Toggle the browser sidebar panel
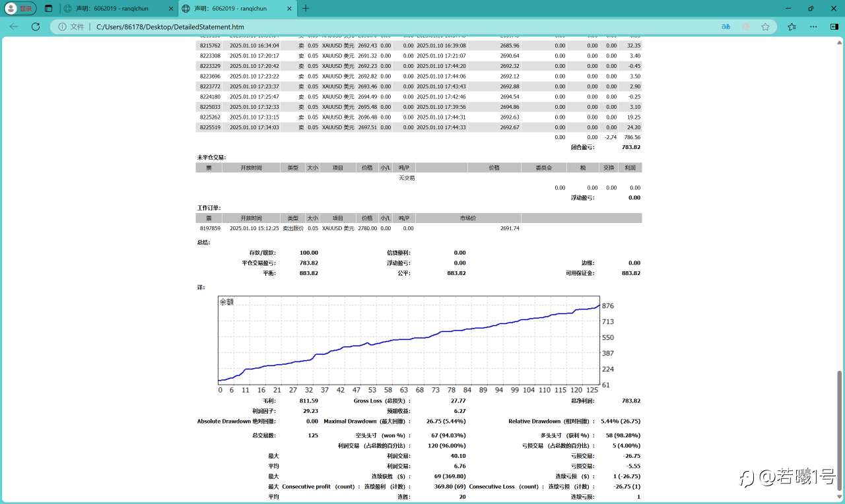 833,27
